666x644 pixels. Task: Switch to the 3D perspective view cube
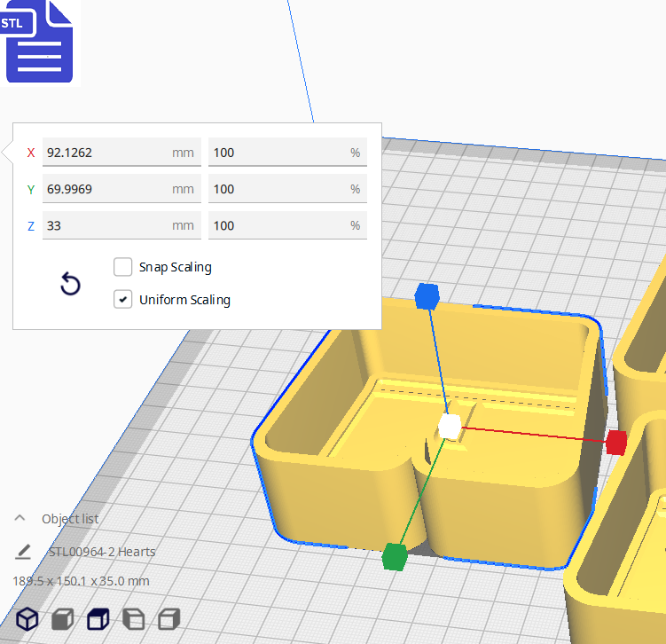tap(27, 618)
